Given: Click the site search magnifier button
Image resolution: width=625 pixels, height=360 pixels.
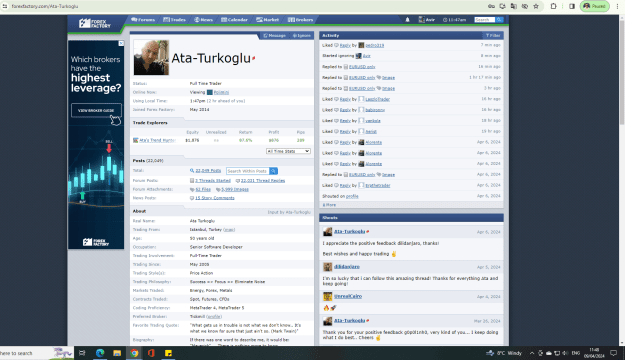Looking at the screenshot, I should (499, 20).
